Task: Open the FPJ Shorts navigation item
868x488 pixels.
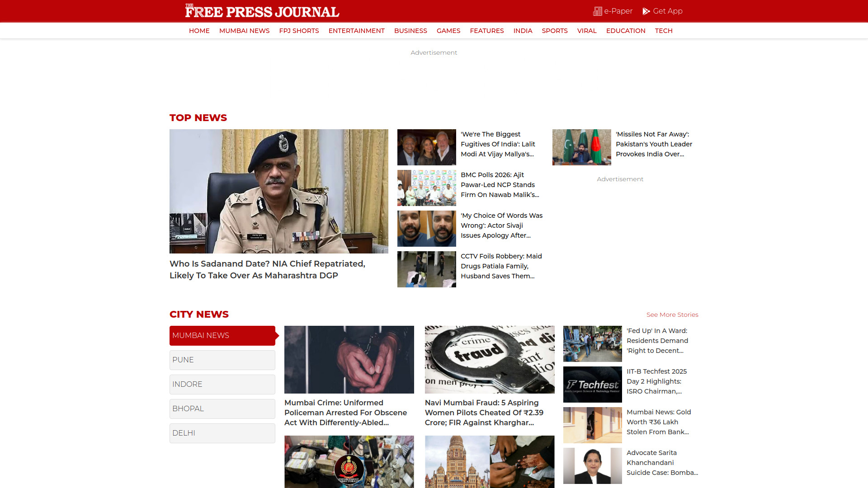Action: (299, 31)
